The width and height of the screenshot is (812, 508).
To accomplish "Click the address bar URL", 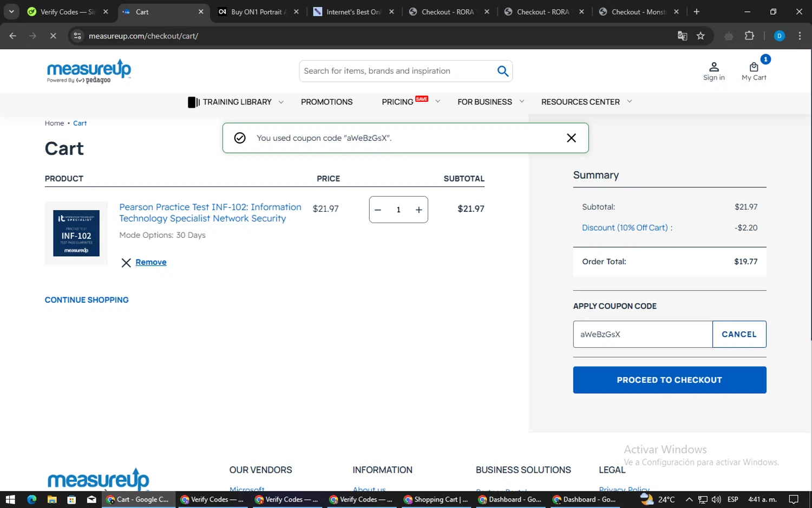I will (143, 36).
